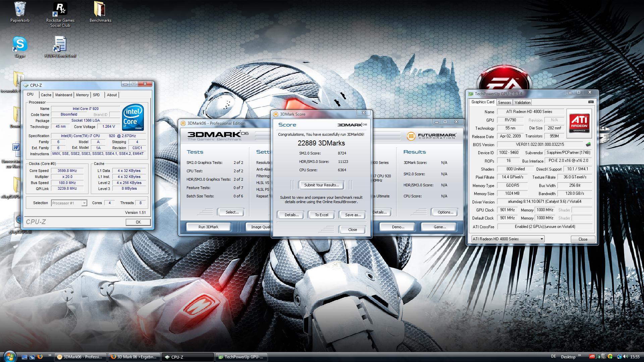Click CPU-Z Core Speed value 3599.8 MHz
The height and width of the screenshot is (362, 644).
click(67, 171)
